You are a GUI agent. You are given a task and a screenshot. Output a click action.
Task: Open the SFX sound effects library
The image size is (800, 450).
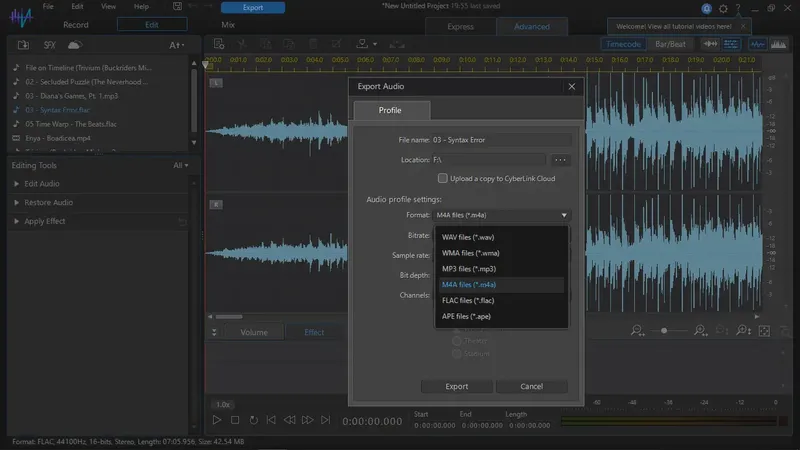point(49,45)
